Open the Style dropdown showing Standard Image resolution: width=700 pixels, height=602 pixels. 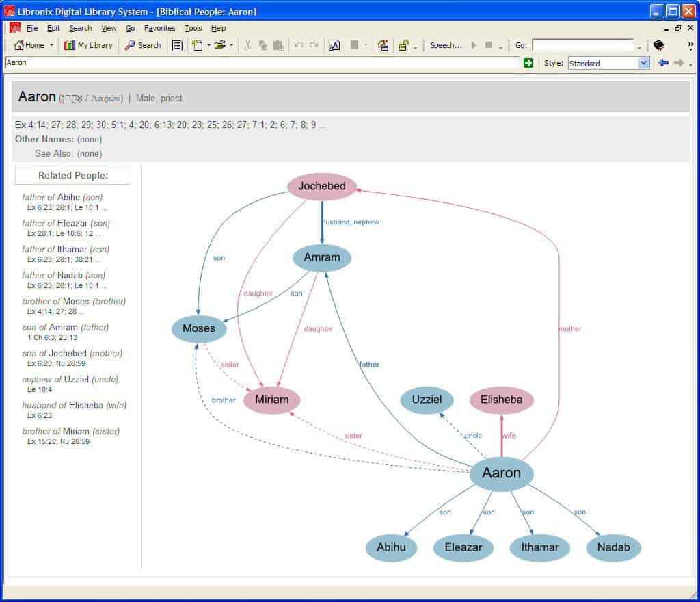608,63
